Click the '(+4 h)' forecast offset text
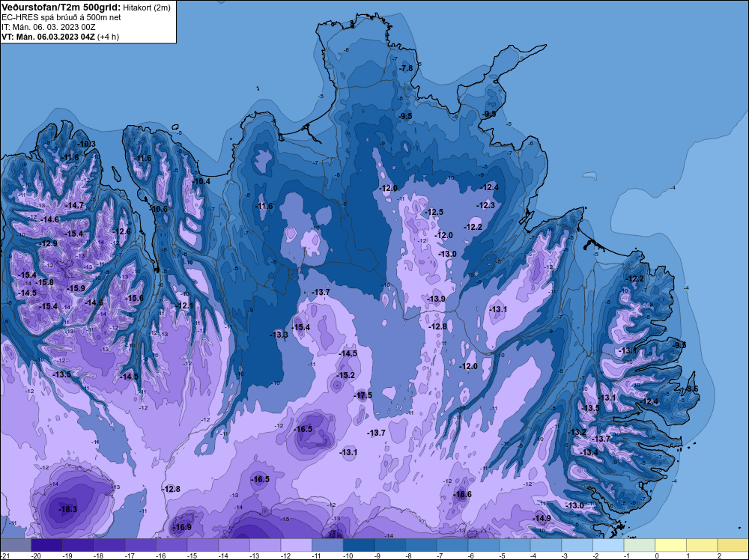The image size is (749, 560). click(x=108, y=37)
